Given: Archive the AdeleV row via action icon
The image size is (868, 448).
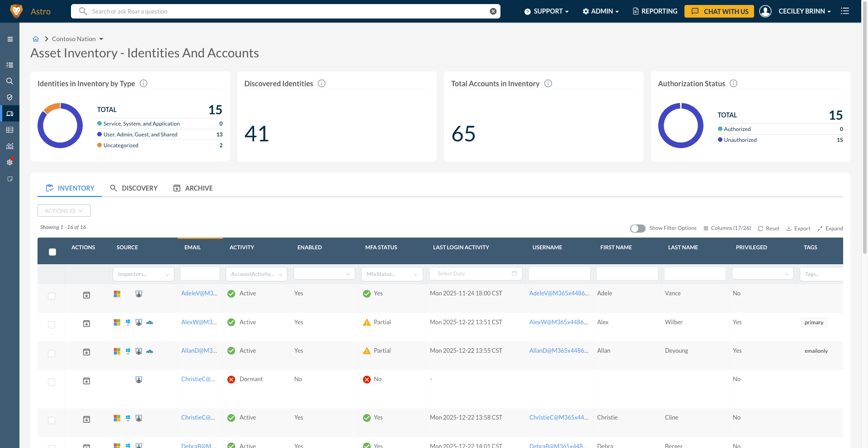Looking at the screenshot, I should 87,295.
